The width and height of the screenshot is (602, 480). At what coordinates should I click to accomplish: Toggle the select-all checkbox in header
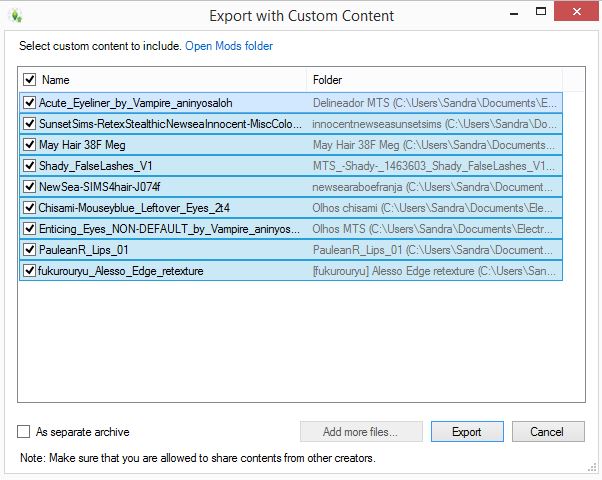[x=29, y=79]
